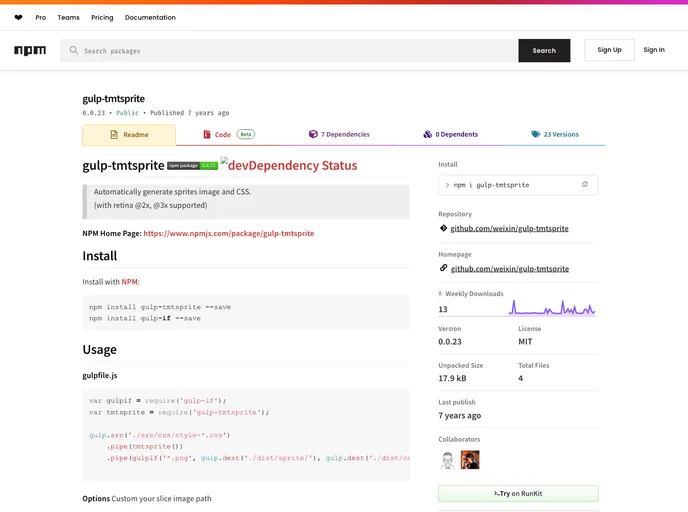Click the Search button
Image resolution: width=688 pixels, height=512 pixels.
[544, 50]
